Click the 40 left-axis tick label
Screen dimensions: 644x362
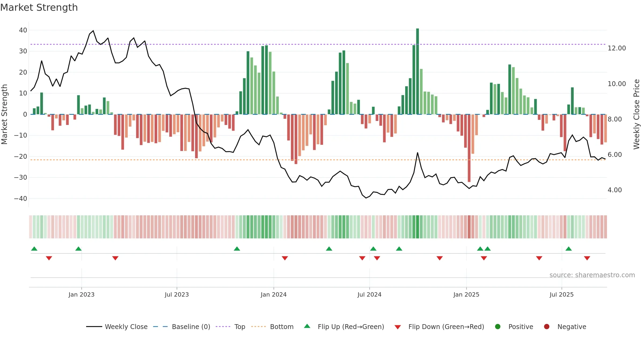pos(23,30)
